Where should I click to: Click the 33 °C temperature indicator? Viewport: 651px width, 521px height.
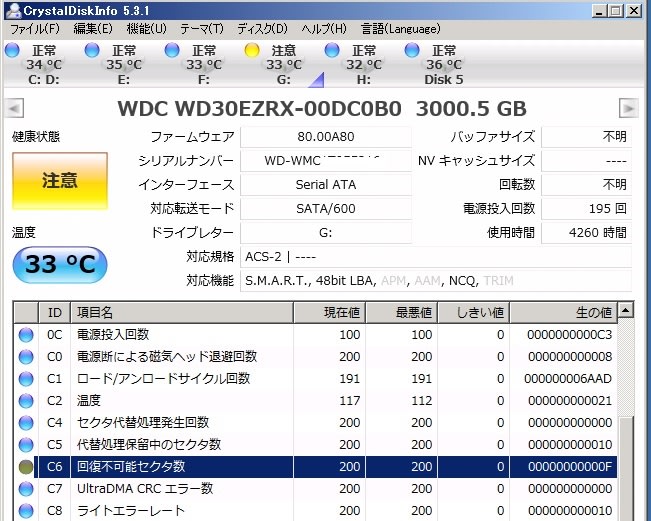[x=60, y=265]
